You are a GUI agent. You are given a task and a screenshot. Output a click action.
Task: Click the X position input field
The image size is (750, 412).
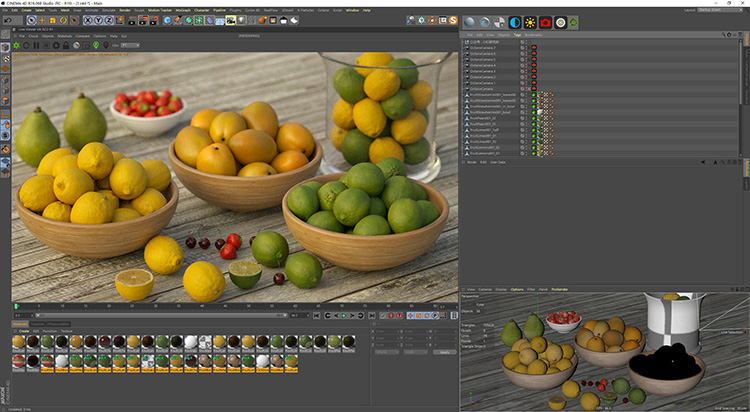[387, 331]
